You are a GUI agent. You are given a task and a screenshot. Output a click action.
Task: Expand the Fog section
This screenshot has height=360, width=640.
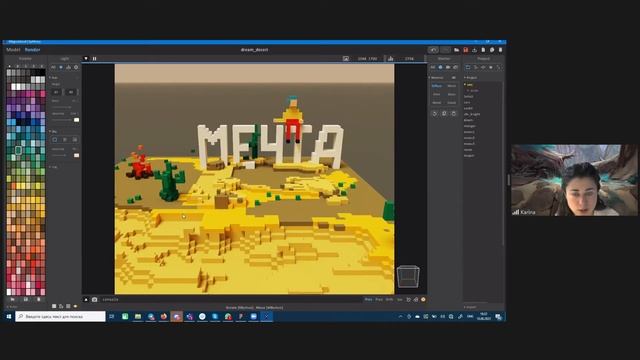click(53, 167)
